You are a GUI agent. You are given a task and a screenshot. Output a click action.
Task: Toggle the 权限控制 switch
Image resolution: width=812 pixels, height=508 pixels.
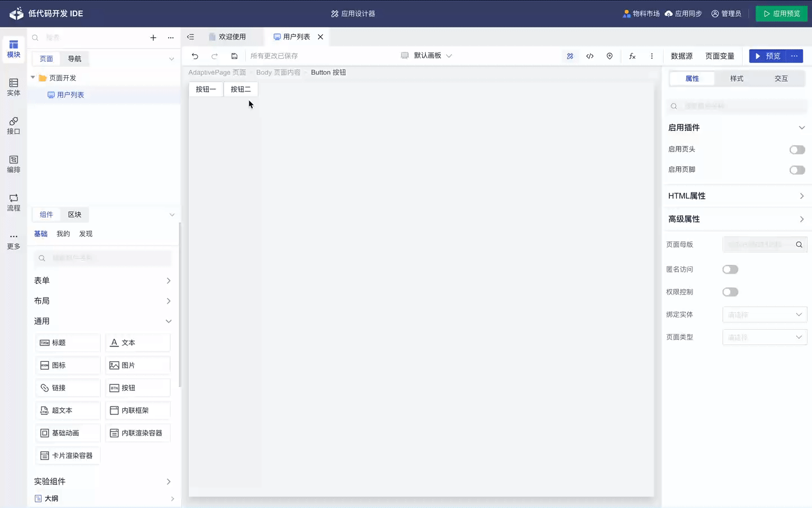tap(730, 292)
